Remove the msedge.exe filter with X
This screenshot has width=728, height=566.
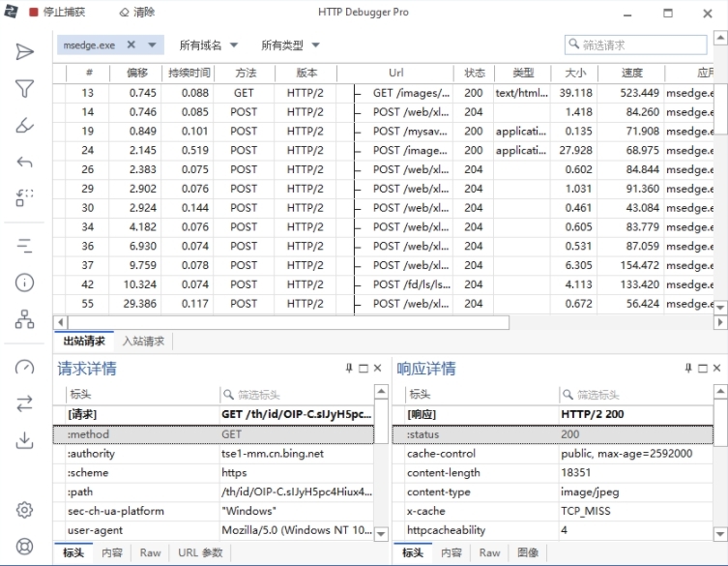point(131,45)
